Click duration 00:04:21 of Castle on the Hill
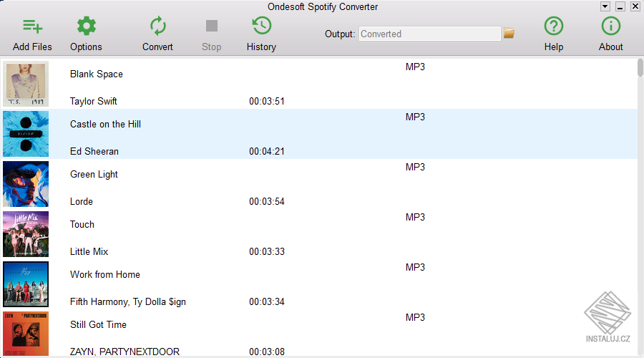This screenshot has height=358, width=644. 267,151
